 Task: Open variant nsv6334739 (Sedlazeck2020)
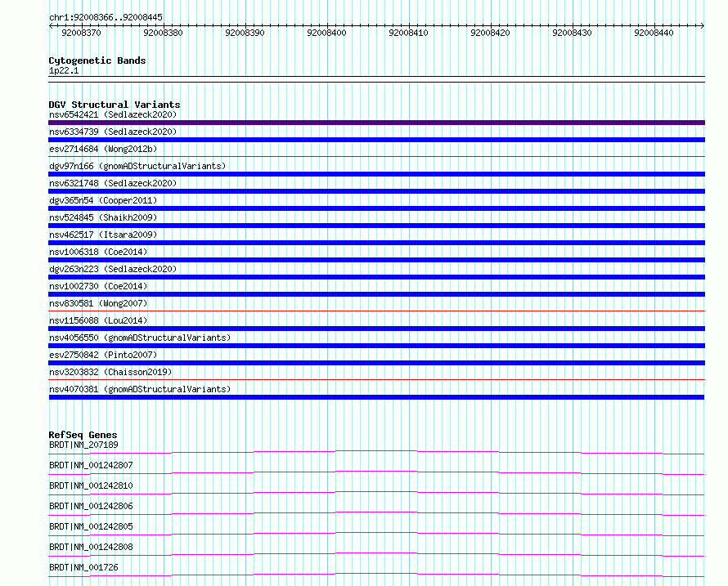tap(113, 132)
